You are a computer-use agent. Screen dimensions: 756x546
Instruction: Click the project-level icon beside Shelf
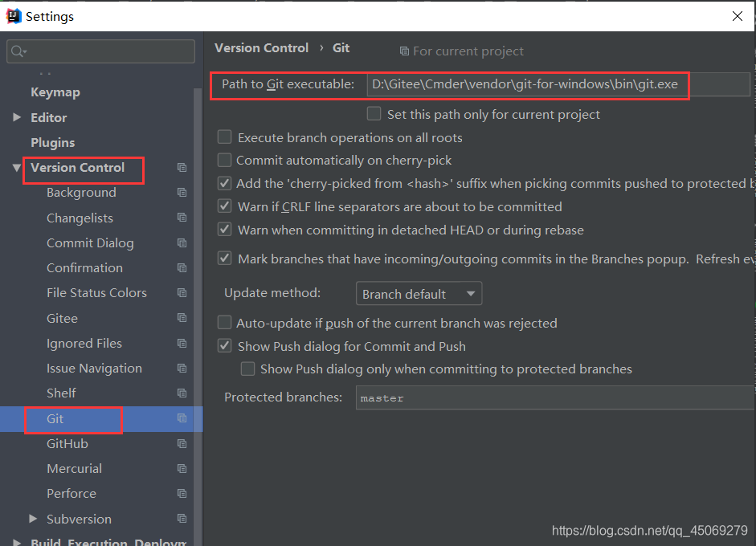pyautogui.click(x=182, y=393)
